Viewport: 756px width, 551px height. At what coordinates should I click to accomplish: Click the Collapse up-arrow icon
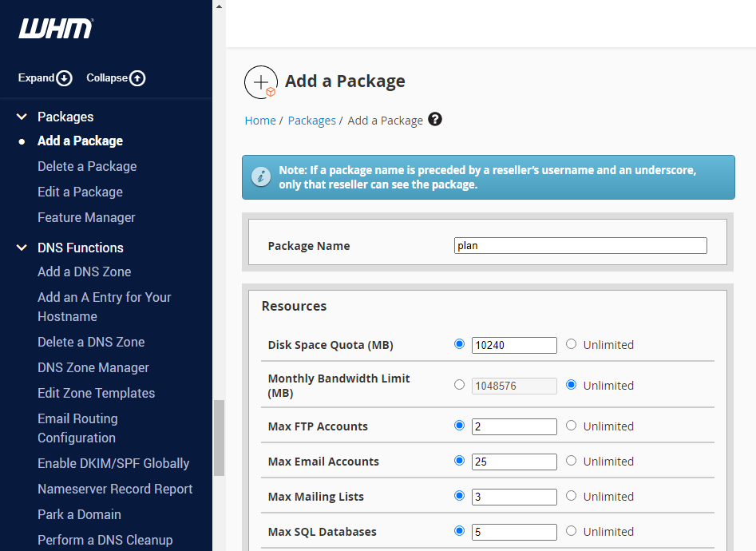(x=137, y=78)
